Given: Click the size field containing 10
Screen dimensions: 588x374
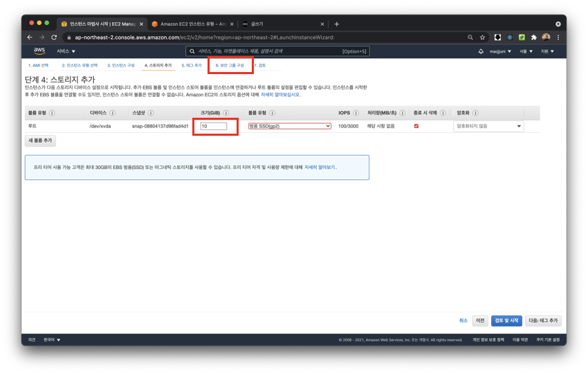Looking at the screenshot, I should [x=214, y=126].
